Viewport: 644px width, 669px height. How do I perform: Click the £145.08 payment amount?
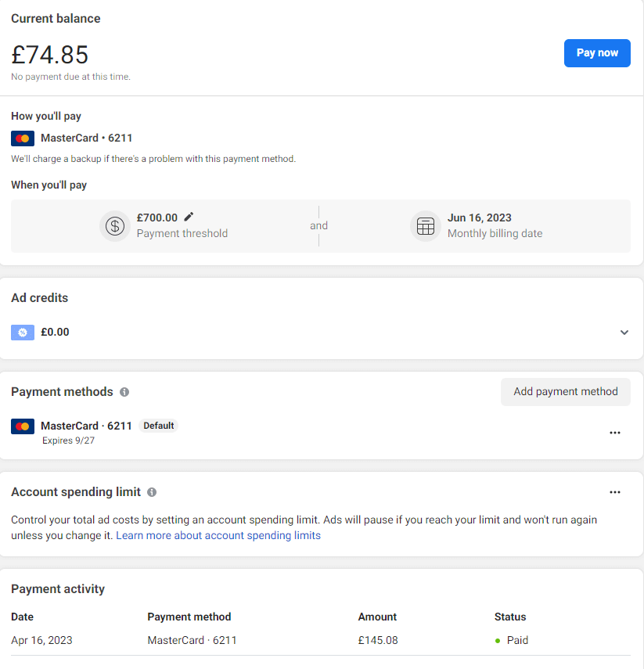[x=378, y=640]
